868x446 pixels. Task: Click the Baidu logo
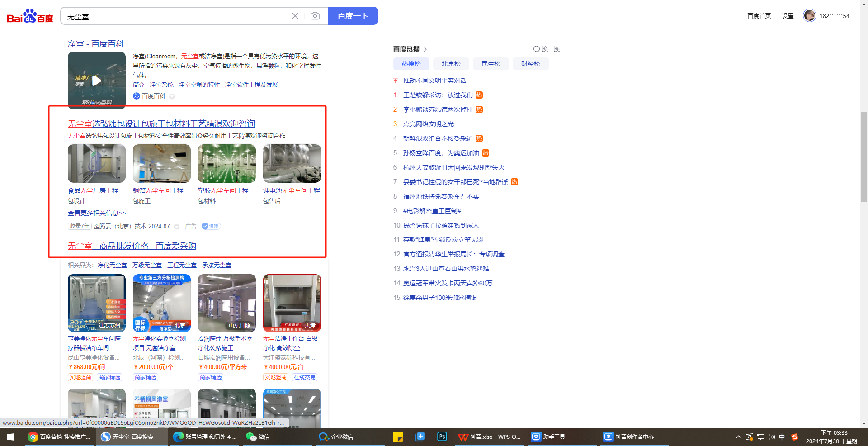click(30, 16)
